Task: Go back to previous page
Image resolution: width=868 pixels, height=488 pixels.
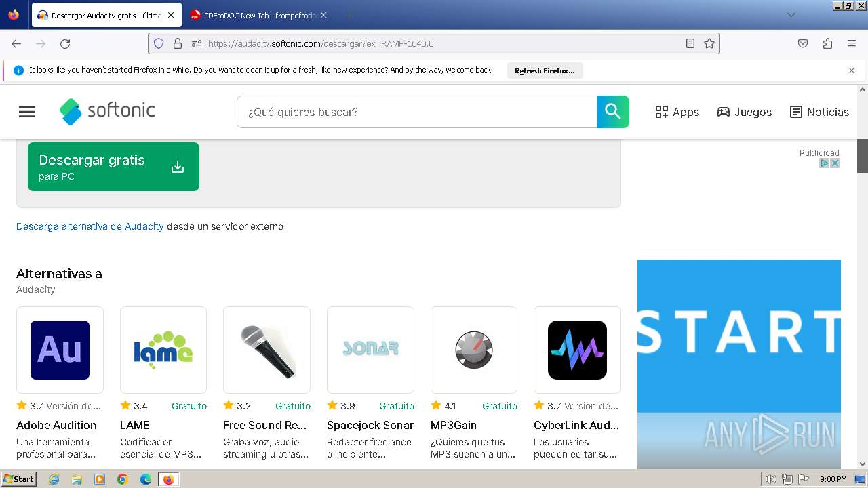Action: 16,43
